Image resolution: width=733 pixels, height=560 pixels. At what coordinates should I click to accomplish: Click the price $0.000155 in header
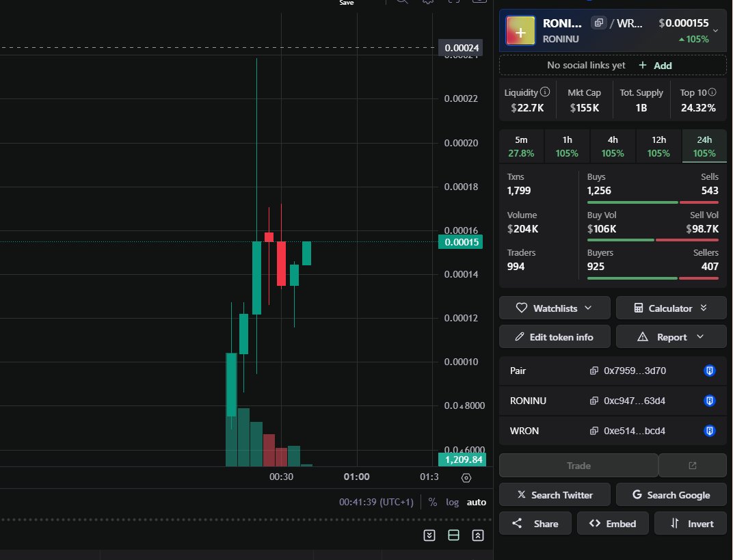684,23
